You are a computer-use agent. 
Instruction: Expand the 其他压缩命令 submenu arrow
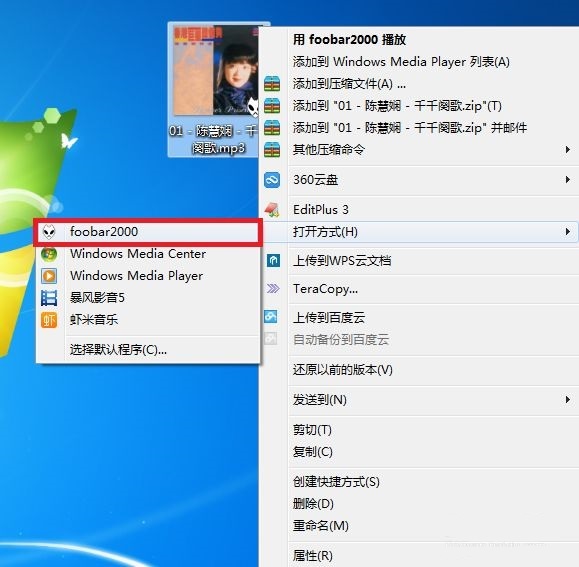[x=568, y=150]
